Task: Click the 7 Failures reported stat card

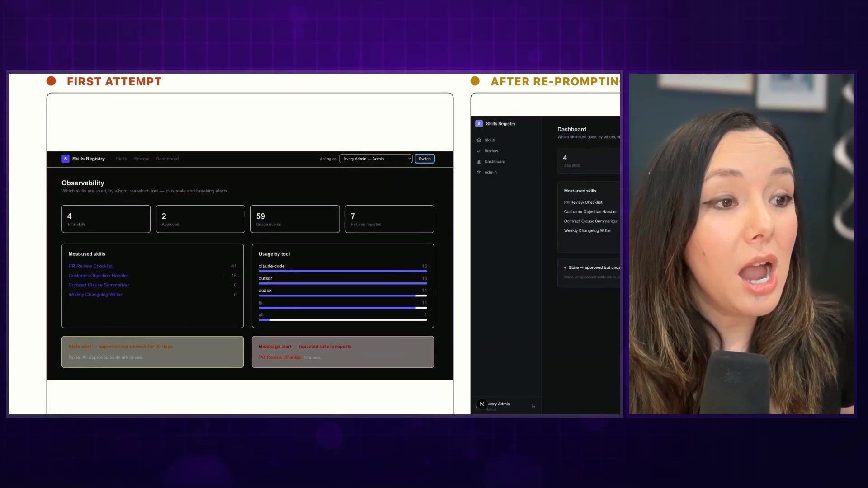Action: click(389, 219)
